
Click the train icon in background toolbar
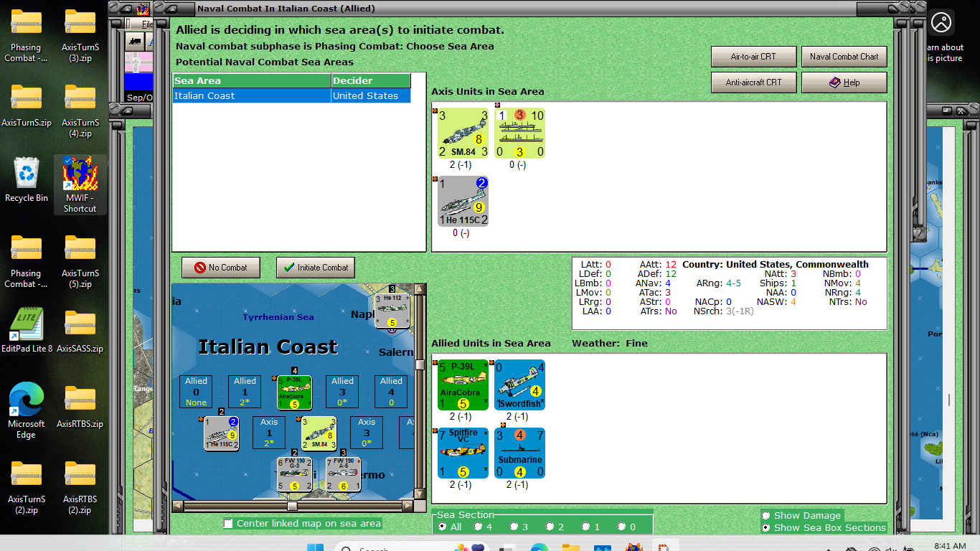click(x=134, y=41)
